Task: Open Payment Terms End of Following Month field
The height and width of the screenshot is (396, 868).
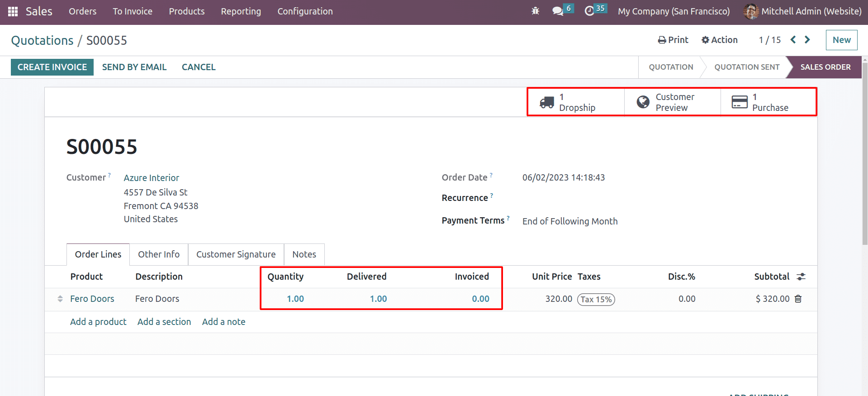Action: pos(570,221)
